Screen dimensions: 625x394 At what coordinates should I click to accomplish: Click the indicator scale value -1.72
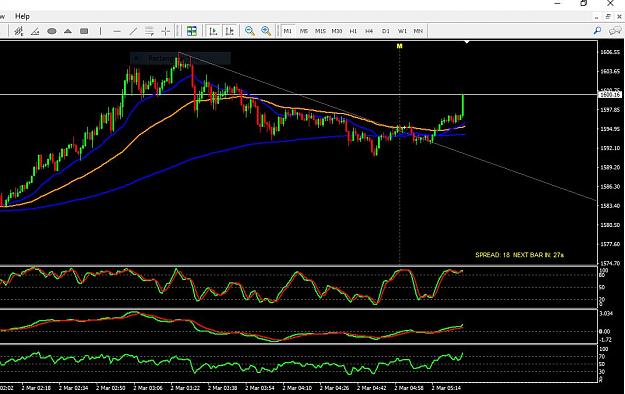point(605,340)
